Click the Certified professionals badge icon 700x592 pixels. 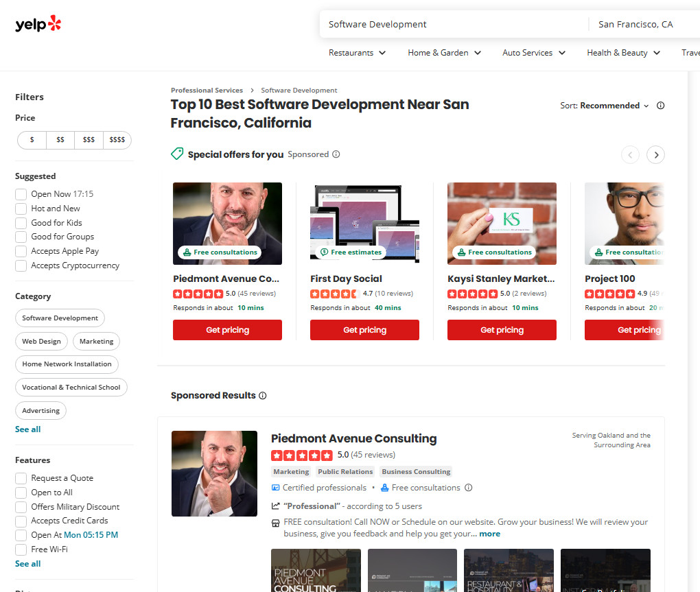pos(275,488)
